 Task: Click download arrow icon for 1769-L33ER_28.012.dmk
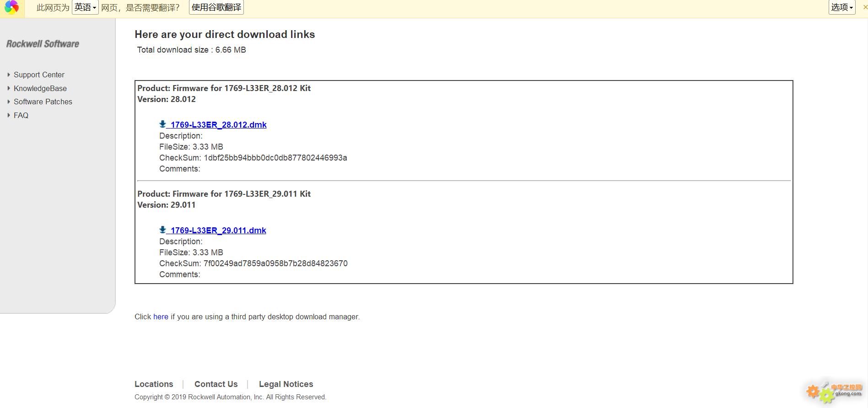pos(162,124)
